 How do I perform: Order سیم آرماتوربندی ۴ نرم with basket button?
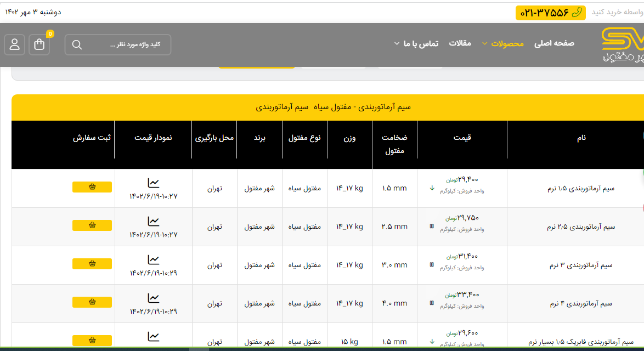tap(92, 302)
